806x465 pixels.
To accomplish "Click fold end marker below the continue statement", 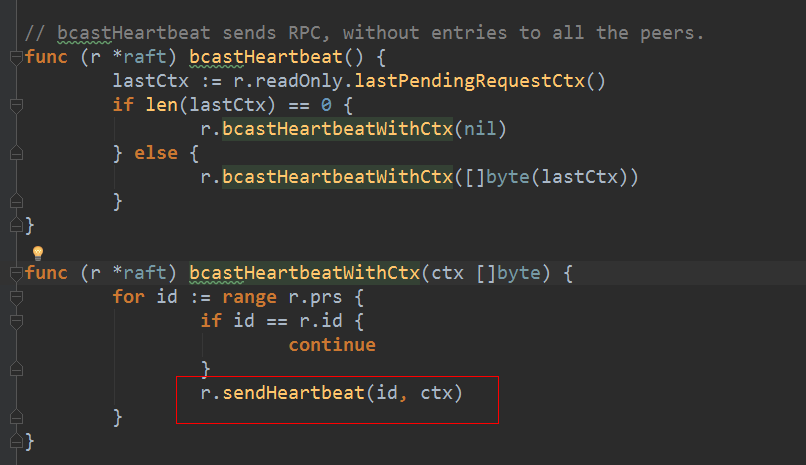I will pyautogui.click(x=16, y=369).
